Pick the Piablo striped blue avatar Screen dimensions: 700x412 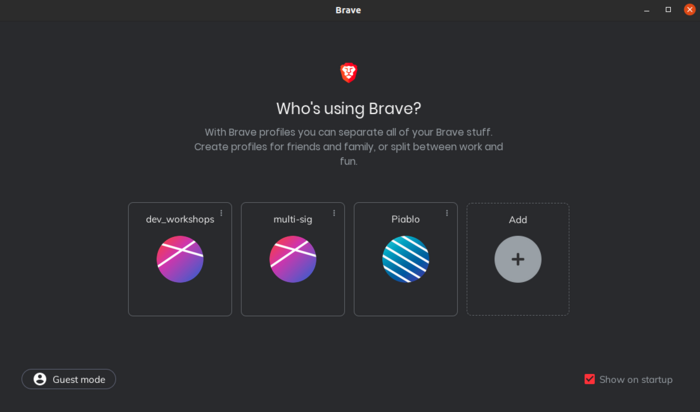tap(406, 259)
